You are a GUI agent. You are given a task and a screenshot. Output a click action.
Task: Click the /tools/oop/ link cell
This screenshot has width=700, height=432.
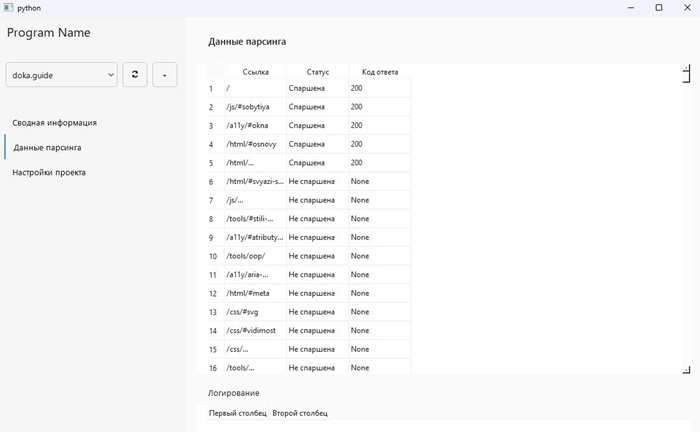pos(255,255)
